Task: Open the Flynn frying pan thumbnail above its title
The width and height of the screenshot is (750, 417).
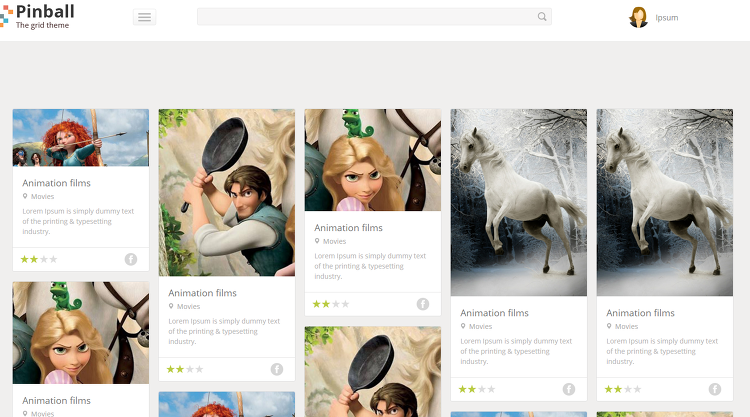Action: coord(227,193)
